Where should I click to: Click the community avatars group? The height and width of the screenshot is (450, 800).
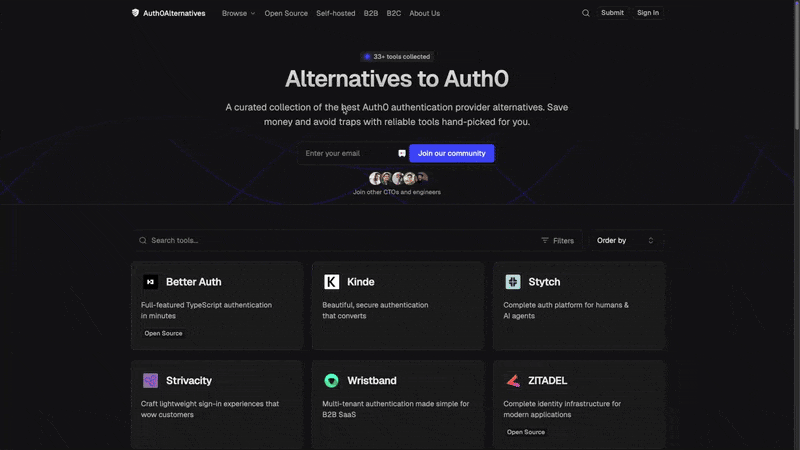[x=398, y=178]
